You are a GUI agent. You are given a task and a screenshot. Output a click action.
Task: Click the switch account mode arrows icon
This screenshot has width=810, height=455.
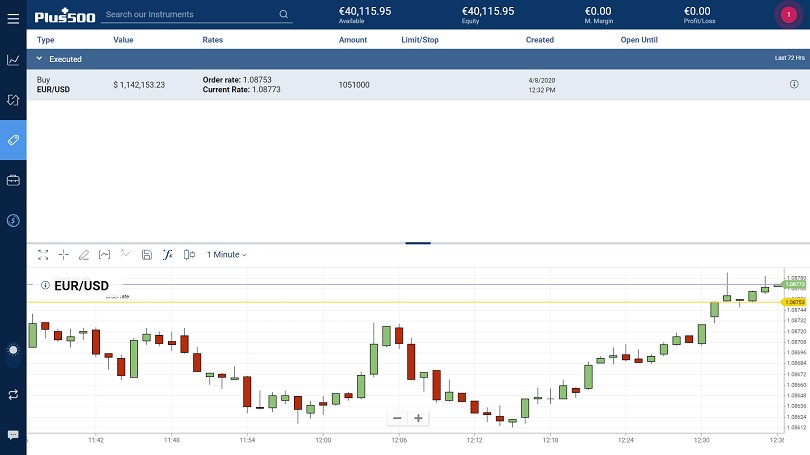13,394
